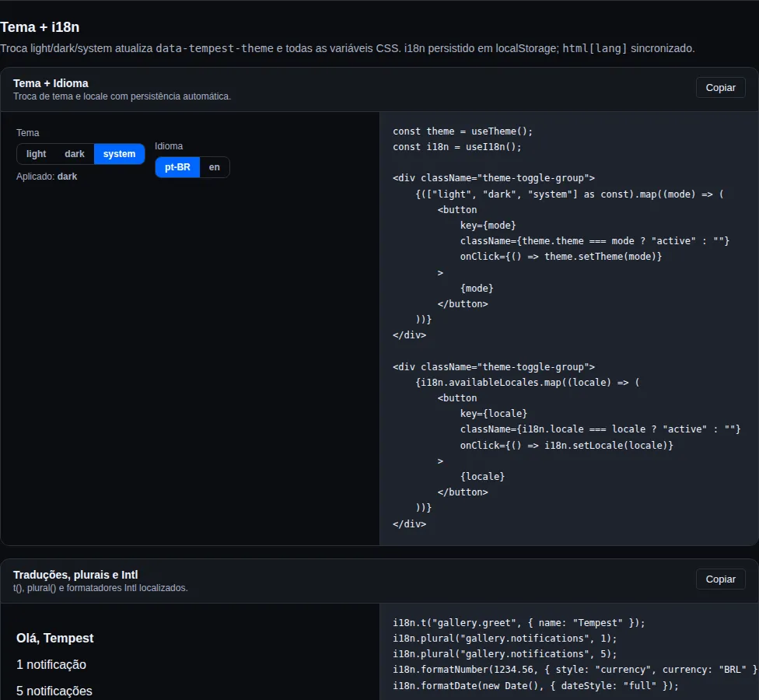Click the Tema + i18n section heading
Screen dimensions: 759x700
(40, 27)
